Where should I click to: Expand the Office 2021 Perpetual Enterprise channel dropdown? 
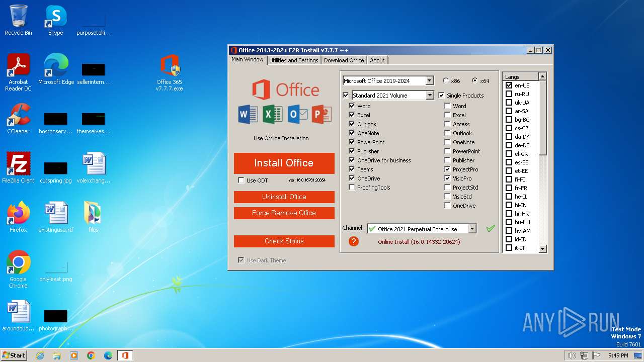472,229
